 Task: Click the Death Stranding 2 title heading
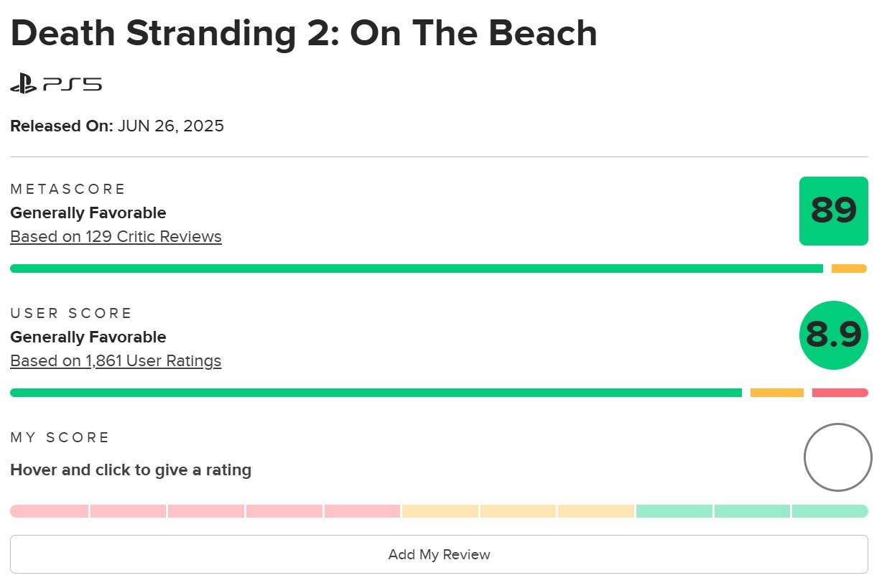(304, 33)
